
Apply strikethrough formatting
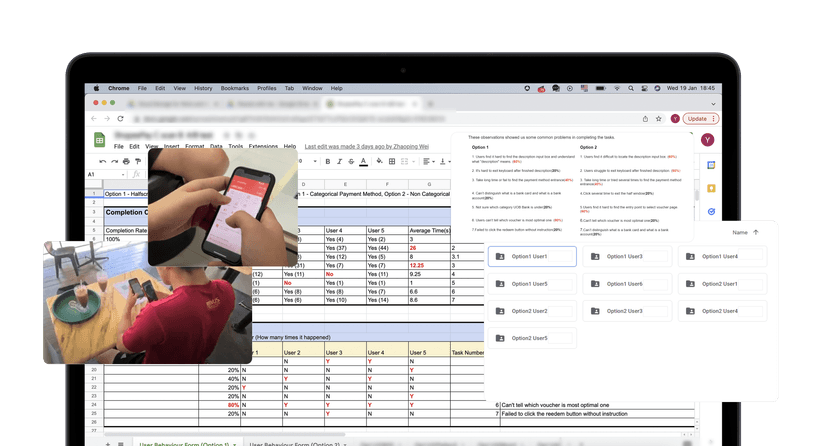click(351, 162)
